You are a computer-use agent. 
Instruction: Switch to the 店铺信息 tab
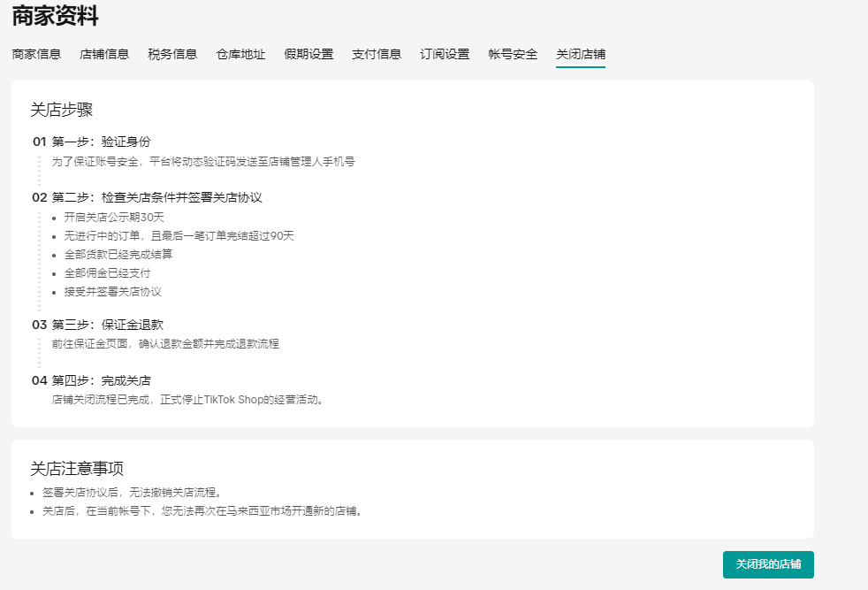click(x=104, y=54)
